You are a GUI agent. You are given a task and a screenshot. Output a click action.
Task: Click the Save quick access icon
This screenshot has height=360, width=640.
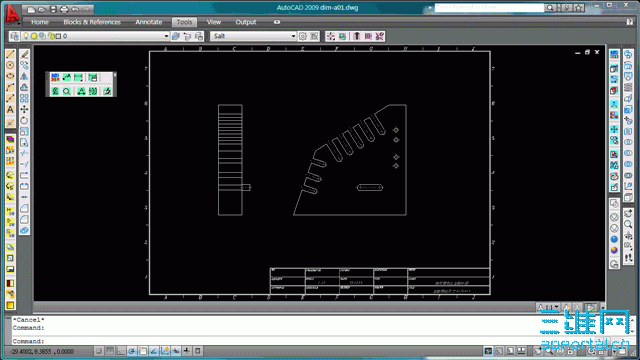53,9
